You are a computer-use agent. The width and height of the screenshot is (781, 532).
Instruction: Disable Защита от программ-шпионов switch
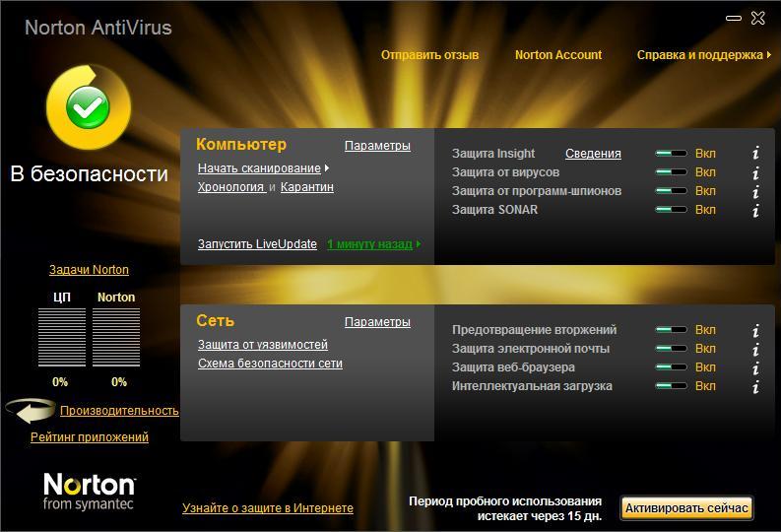671,191
